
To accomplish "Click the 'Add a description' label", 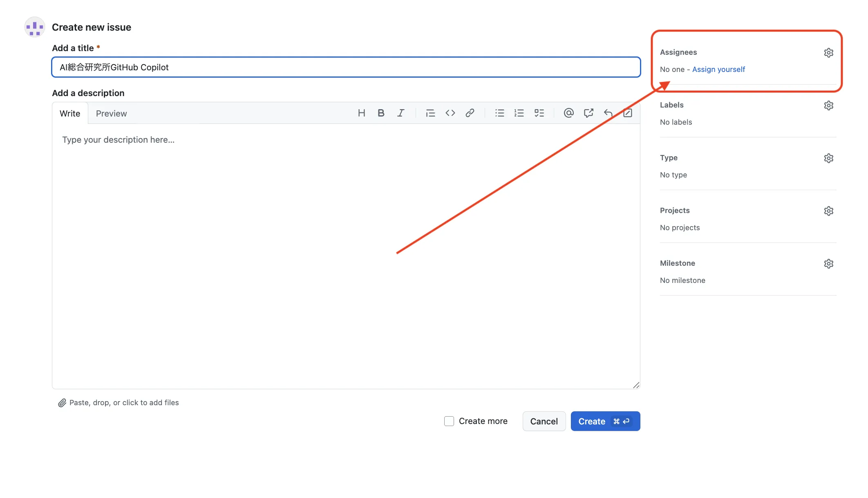I will 88,93.
